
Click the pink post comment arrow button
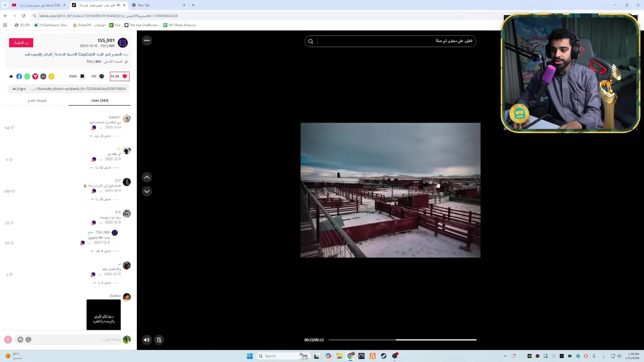tap(8, 339)
